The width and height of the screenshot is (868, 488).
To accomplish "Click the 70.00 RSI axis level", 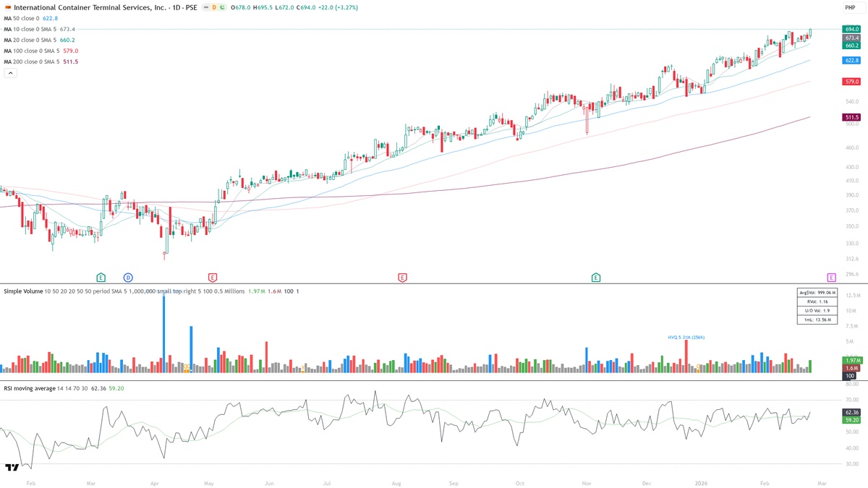I will (x=851, y=400).
